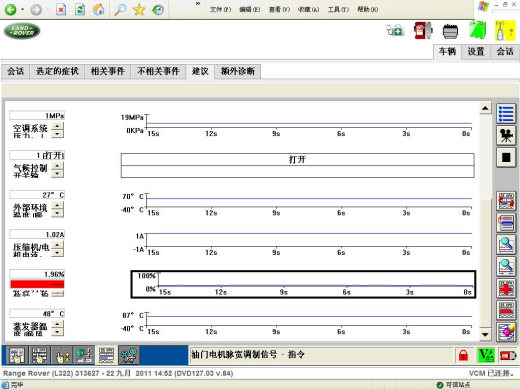This screenshot has height=390, width=520.
Task: Select the left 会话 sub-tab
Action: pyautogui.click(x=16, y=71)
